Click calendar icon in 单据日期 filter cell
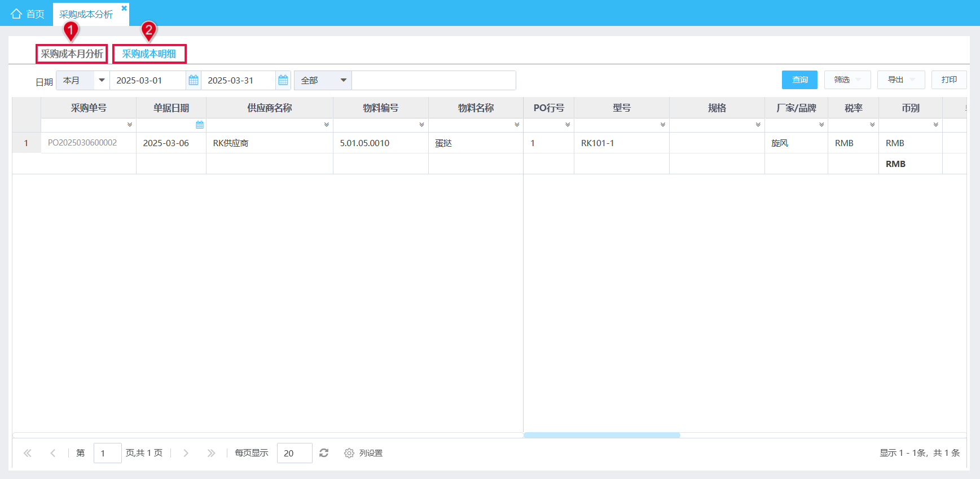 click(200, 125)
